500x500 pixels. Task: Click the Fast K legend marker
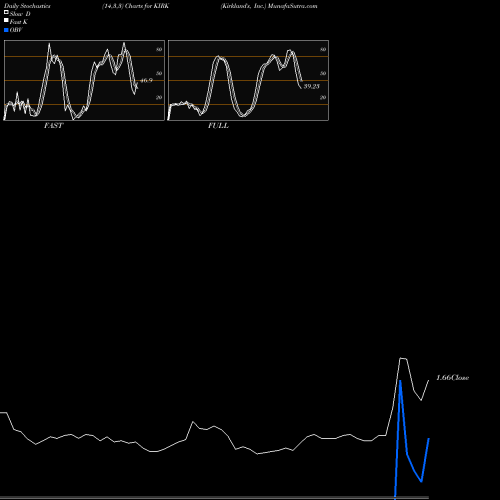(6, 20)
